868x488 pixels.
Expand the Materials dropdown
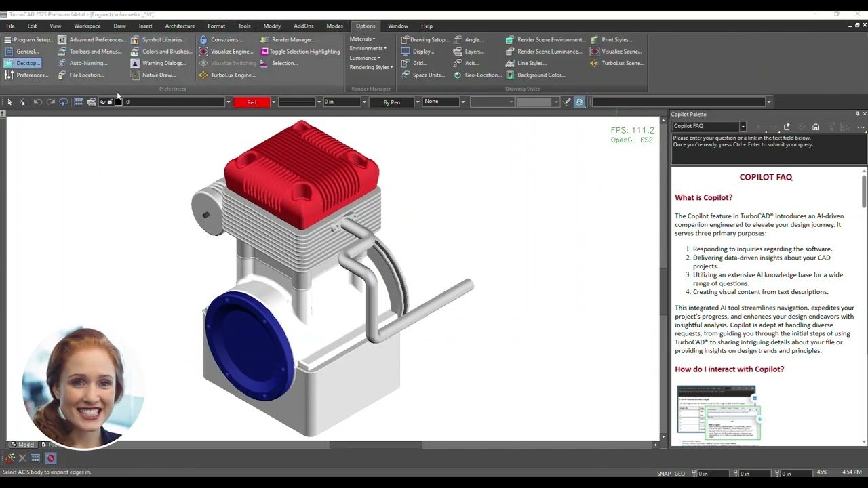click(x=363, y=39)
